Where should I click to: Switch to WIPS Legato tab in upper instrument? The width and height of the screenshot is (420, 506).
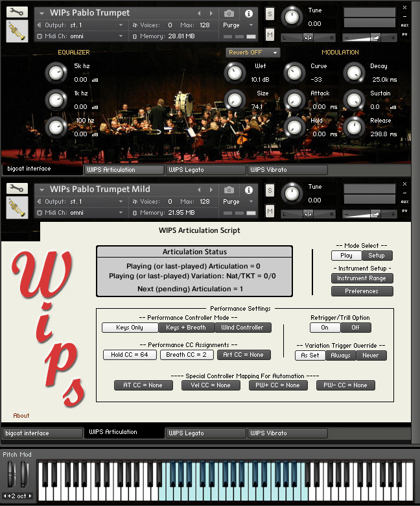(x=206, y=170)
